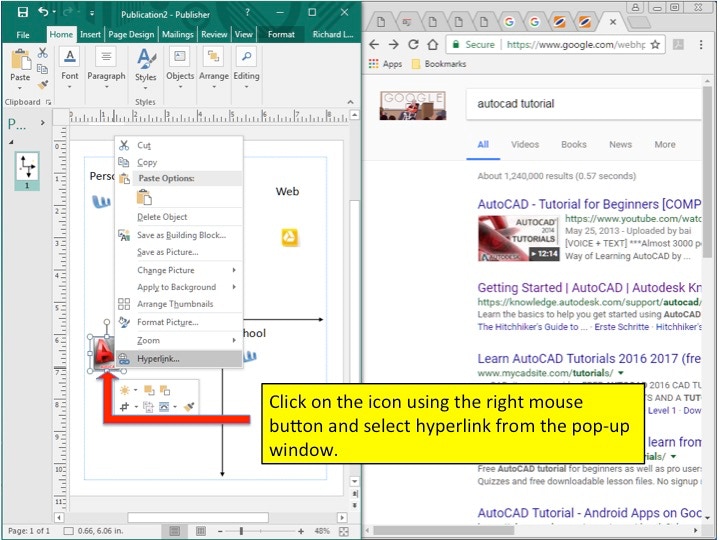This screenshot has height=540, width=720.
Task: Click the Paste option icon in context menu
Action: coord(144,197)
